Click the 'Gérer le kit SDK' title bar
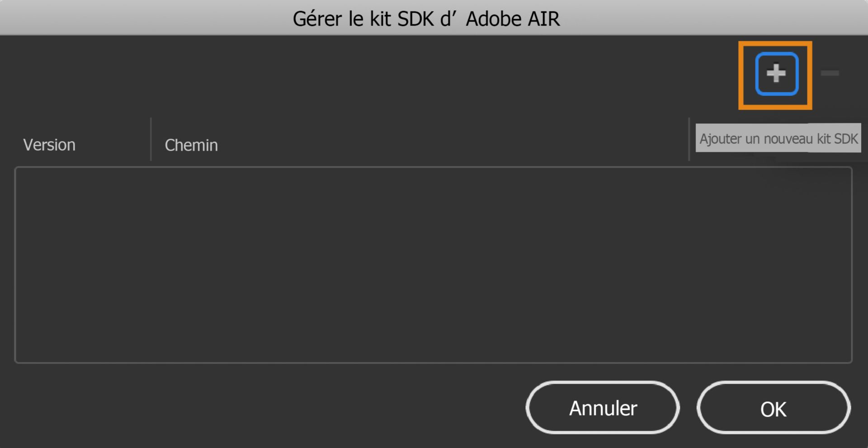This screenshot has width=868, height=448. click(x=427, y=19)
